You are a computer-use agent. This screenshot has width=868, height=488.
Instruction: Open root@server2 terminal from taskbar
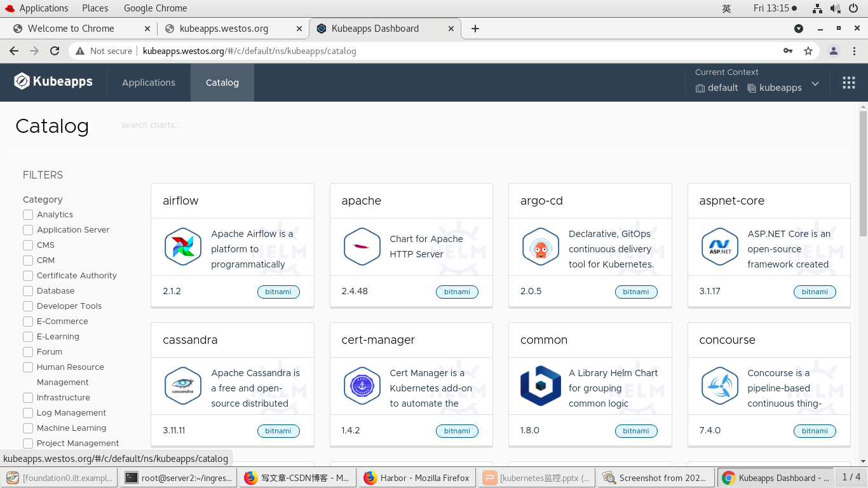click(177, 478)
